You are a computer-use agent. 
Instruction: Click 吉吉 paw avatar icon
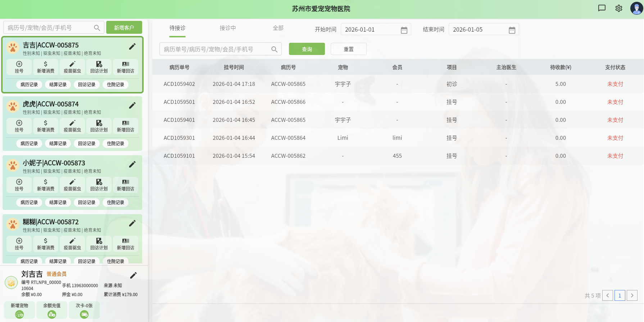tap(13, 47)
